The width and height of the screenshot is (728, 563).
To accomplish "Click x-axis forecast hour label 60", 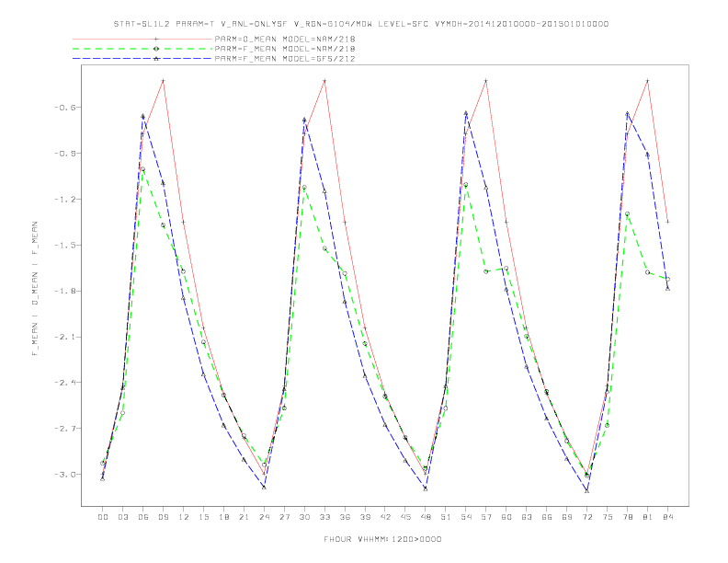I will click(506, 517).
